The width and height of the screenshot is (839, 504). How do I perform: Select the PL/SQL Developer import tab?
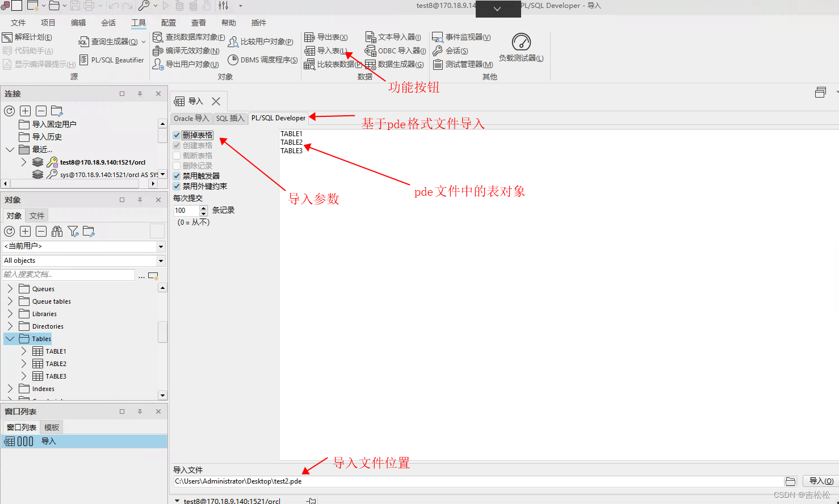(278, 118)
